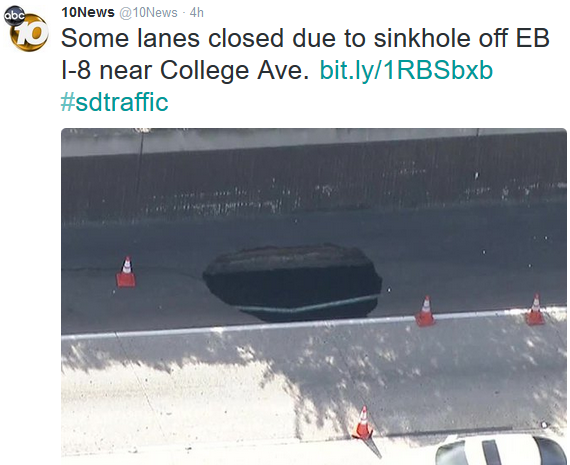The height and width of the screenshot is (465, 570).
Task: Click the gold 10 numeral on the avatar
Action: pos(30,33)
